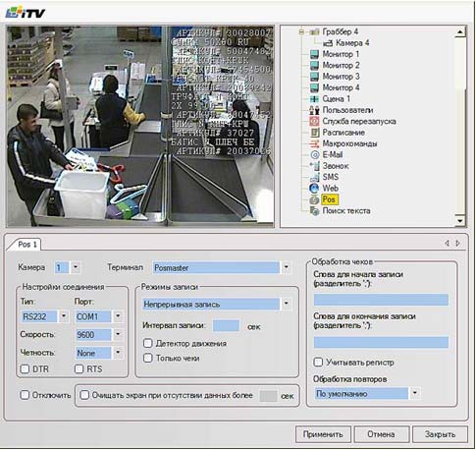Click the Интервал записи input field
The height and width of the screenshot is (450, 476).
pyautogui.click(x=226, y=326)
